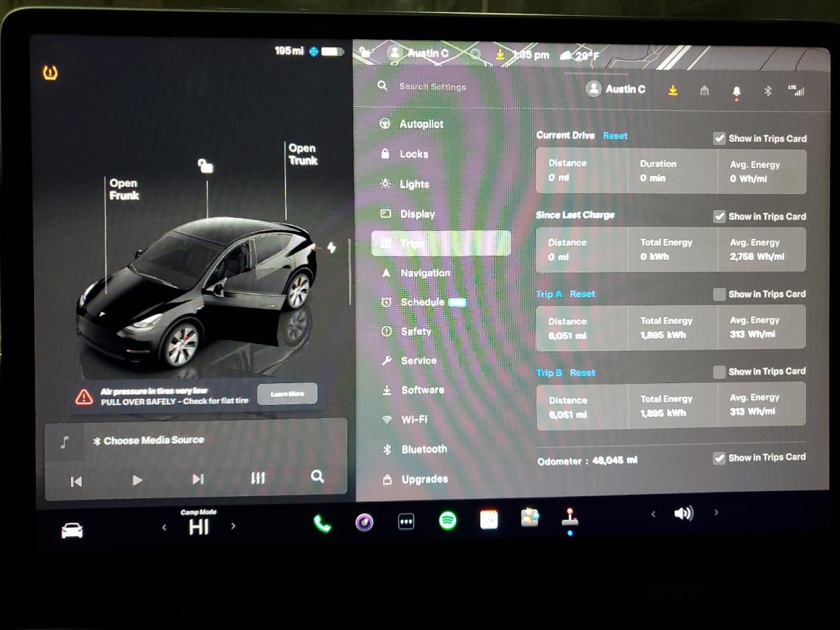Reset the Current Drive stats
The width and height of the screenshot is (840, 630).
pyautogui.click(x=615, y=136)
